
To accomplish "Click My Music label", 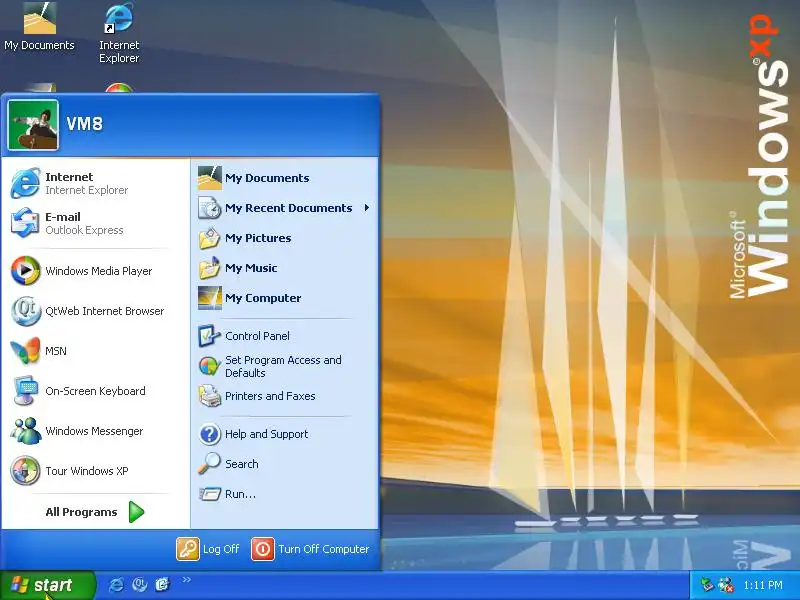I will click(x=251, y=268).
